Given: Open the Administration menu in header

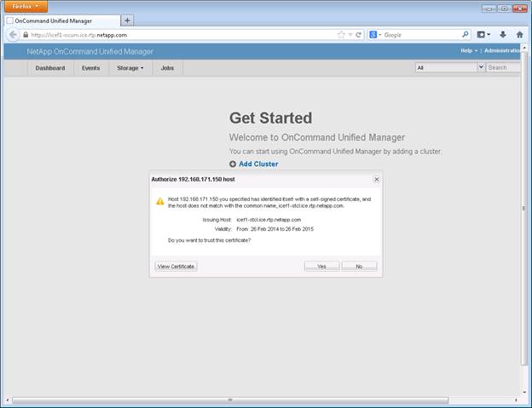Looking at the screenshot, I should point(502,50).
